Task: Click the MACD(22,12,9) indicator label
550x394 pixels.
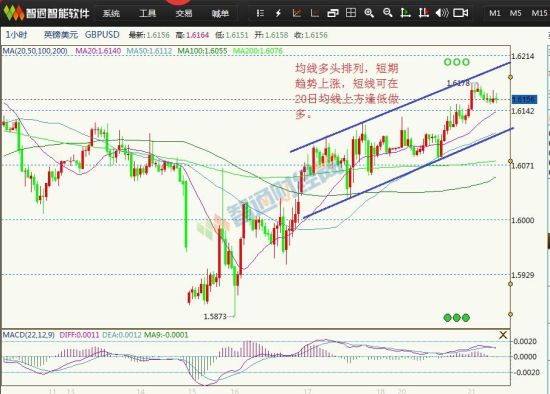Action: (x=29, y=335)
